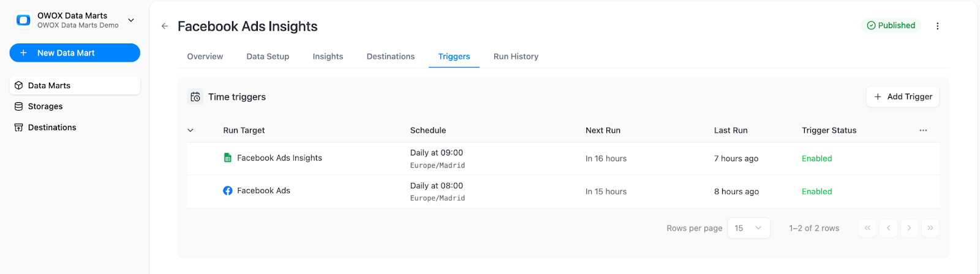Click the Add Trigger button

coord(903,97)
